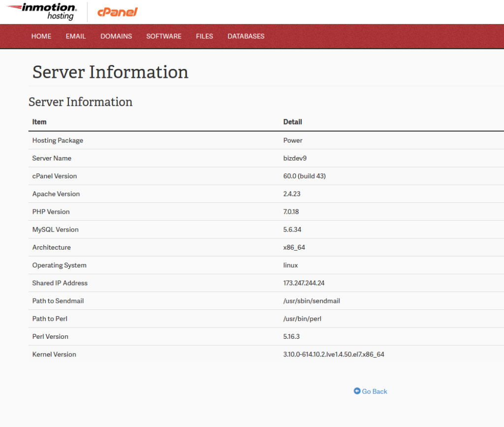504x427 pixels.
Task: Open the DATABASES section
Action: pos(246,36)
